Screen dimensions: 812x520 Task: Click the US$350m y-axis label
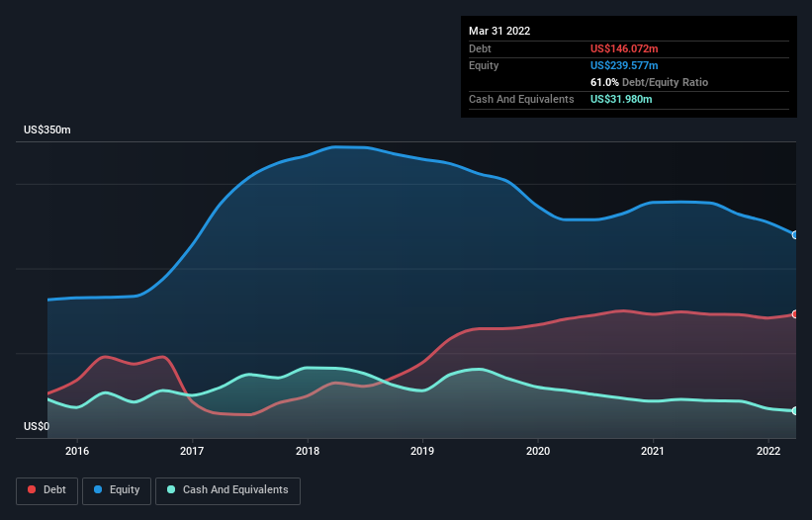[x=47, y=130]
